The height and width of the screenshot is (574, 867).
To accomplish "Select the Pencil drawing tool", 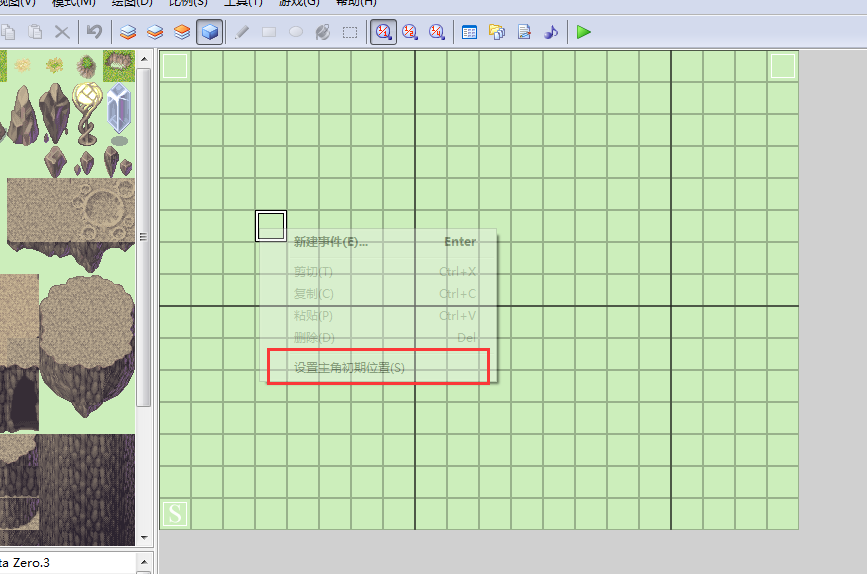I will [242, 32].
